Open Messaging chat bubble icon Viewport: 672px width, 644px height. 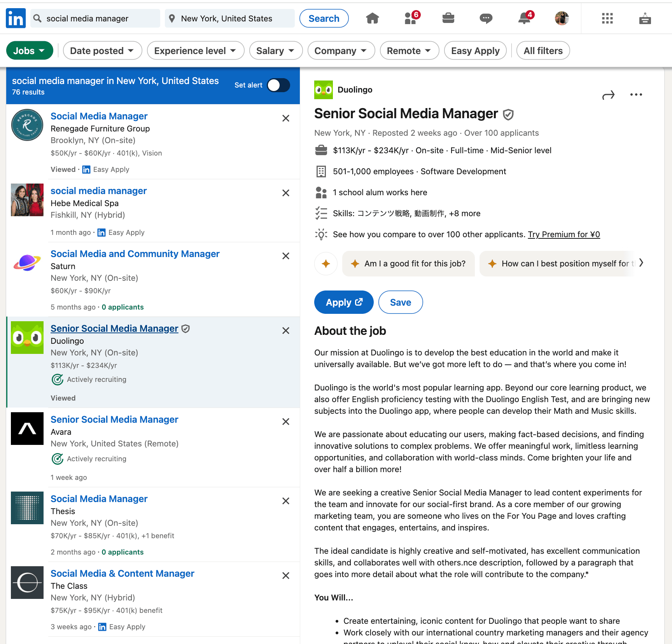coord(486,18)
